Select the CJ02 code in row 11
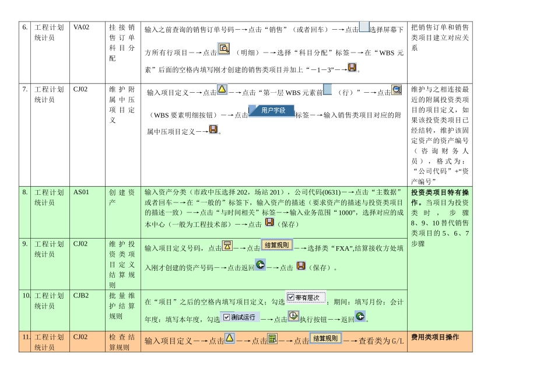 pyautogui.click(x=80, y=337)
